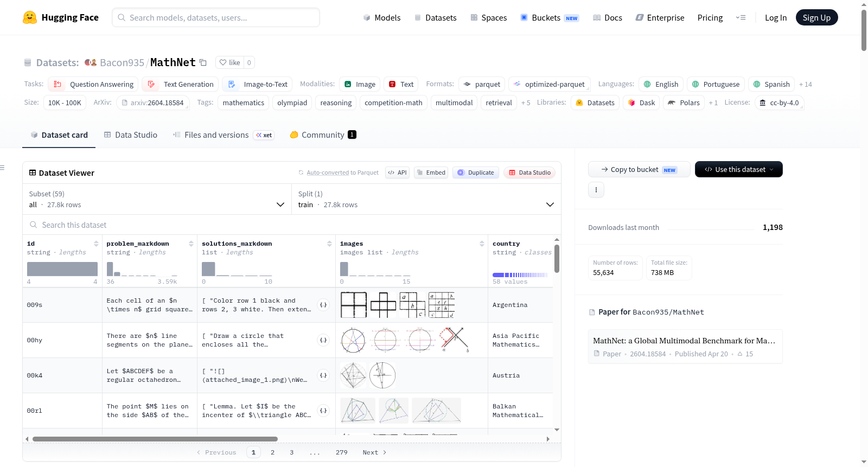This screenshot has height=467, width=868.
Task: Open the navigation more-options menu icon
Action: click(741, 17)
